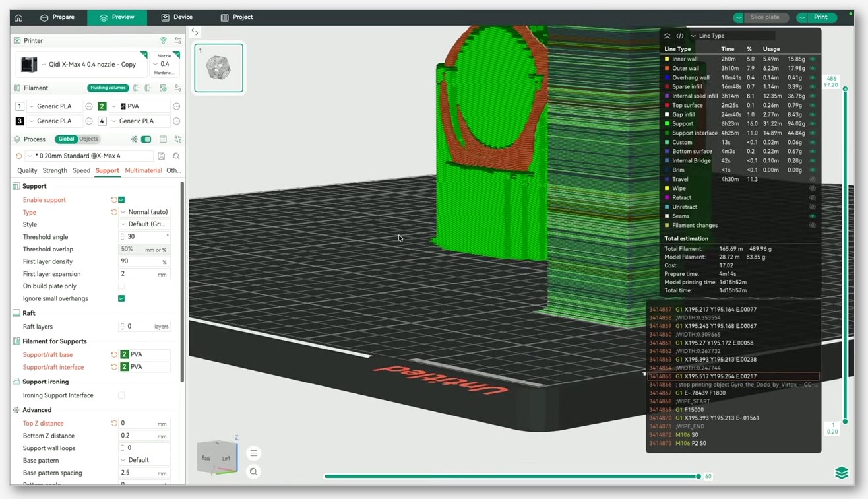Image resolution: width=868 pixels, height=499 pixels.
Task: Click the compare presets icon
Action: click(x=177, y=139)
